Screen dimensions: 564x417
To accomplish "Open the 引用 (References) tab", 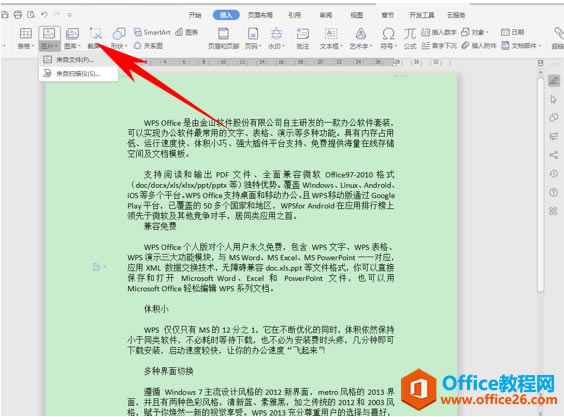I will click(294, 15).
